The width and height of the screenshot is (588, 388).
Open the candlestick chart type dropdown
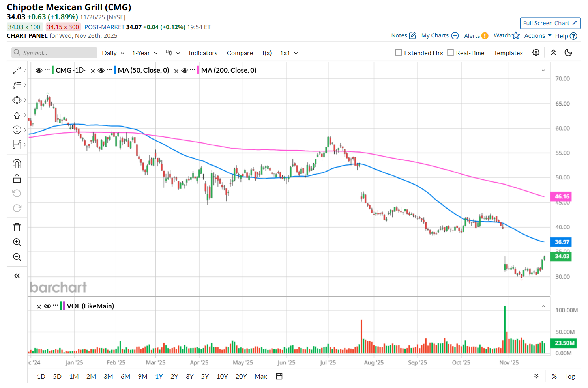point(172,53)
